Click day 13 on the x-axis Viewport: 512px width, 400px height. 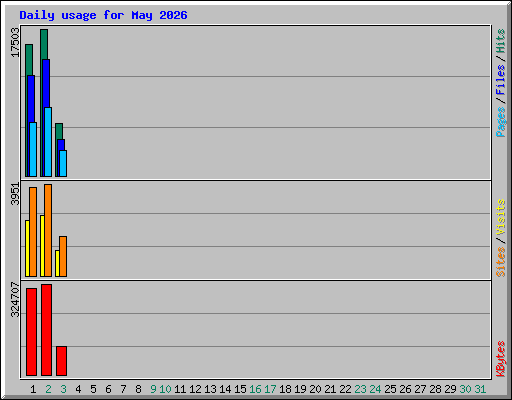[210, 389]
